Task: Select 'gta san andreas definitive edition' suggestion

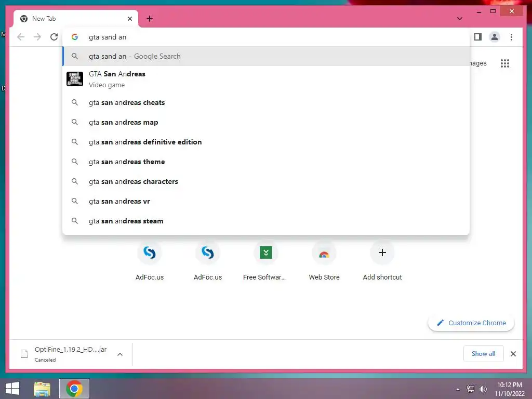Action: 266,142
